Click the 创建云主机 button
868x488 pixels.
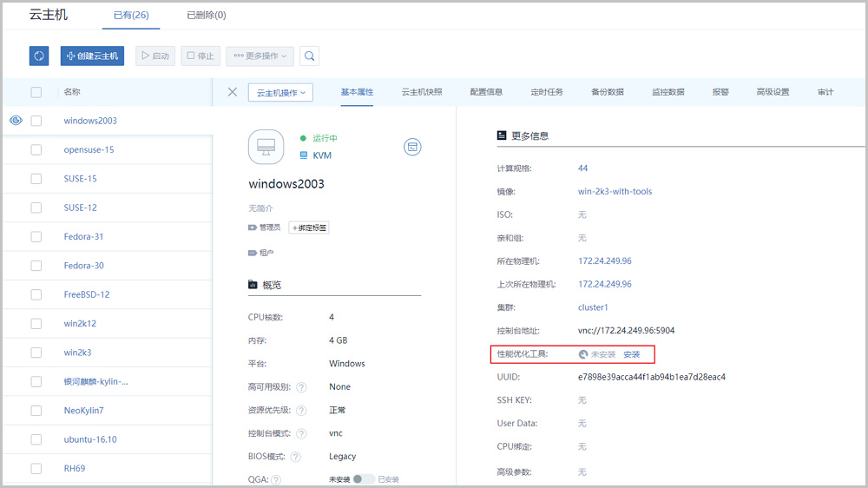click(92, 56)
